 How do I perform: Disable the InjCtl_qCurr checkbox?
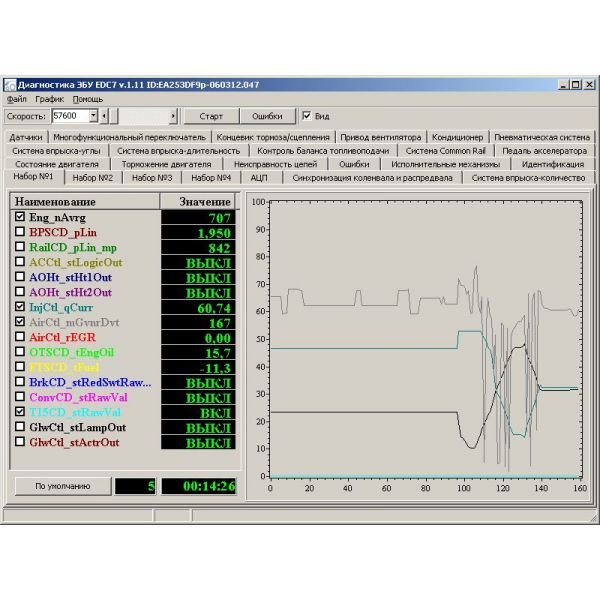tap(20, 307)
